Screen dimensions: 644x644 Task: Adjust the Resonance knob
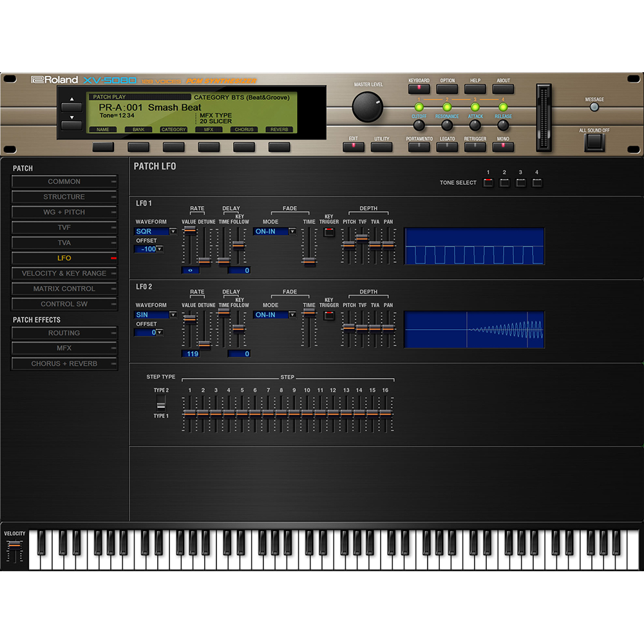pyautogui.click(x=447, y=125)
